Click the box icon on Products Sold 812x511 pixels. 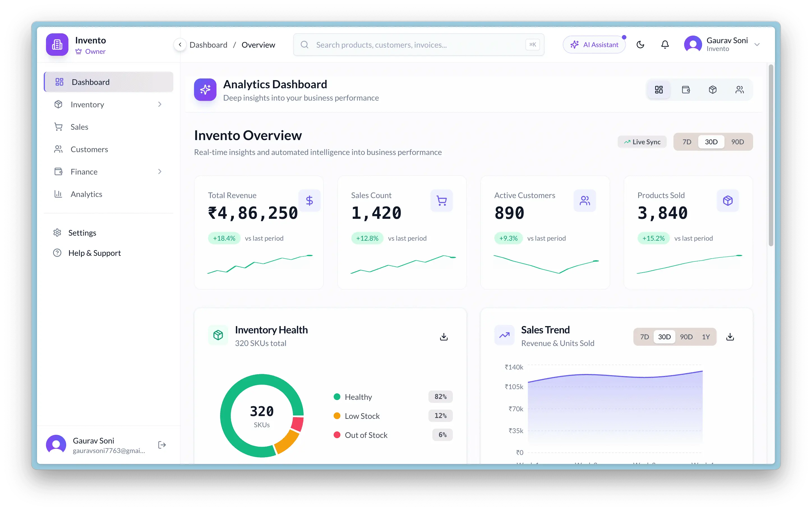(728, 201)
